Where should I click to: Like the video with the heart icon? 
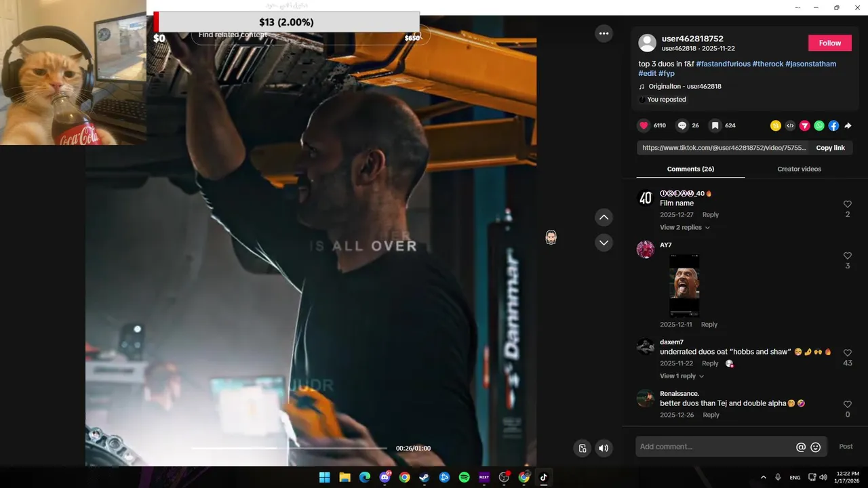(644, 125)
